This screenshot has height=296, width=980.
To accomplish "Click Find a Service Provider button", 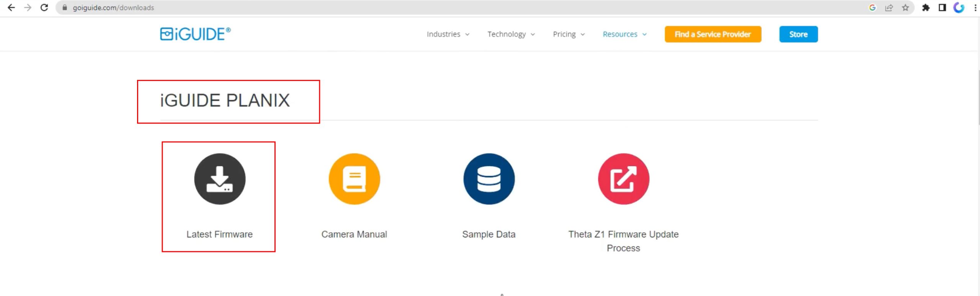I will [713, 34].
